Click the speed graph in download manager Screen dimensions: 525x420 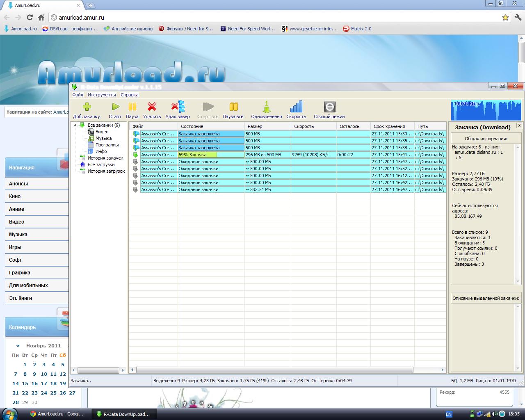tap(486, 110)
